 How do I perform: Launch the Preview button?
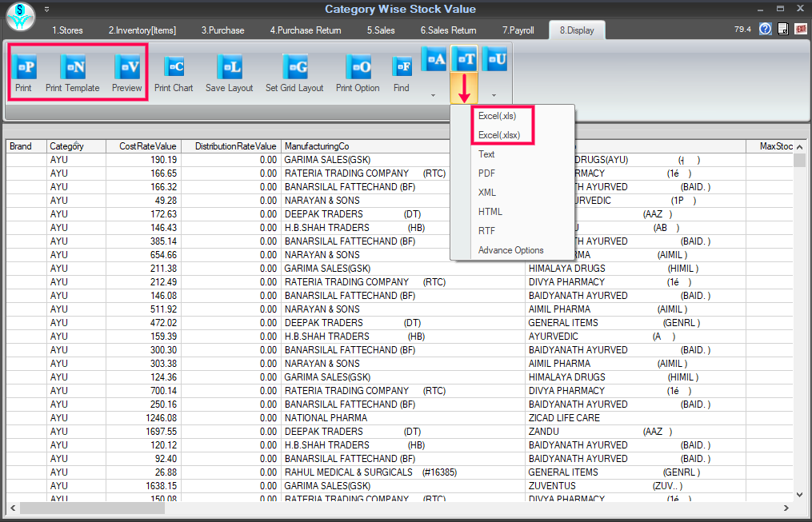(x=126, y=67)
